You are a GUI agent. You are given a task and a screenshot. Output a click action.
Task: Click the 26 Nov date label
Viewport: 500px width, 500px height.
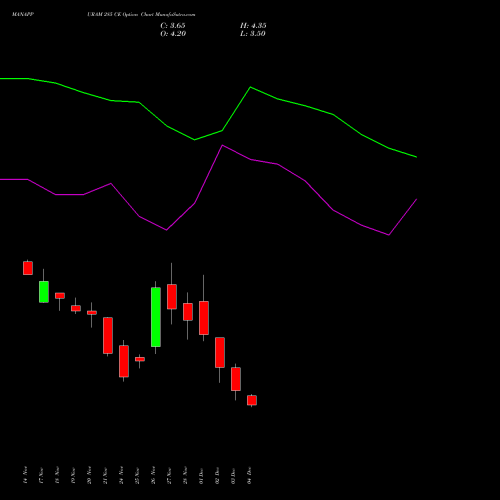154,475
